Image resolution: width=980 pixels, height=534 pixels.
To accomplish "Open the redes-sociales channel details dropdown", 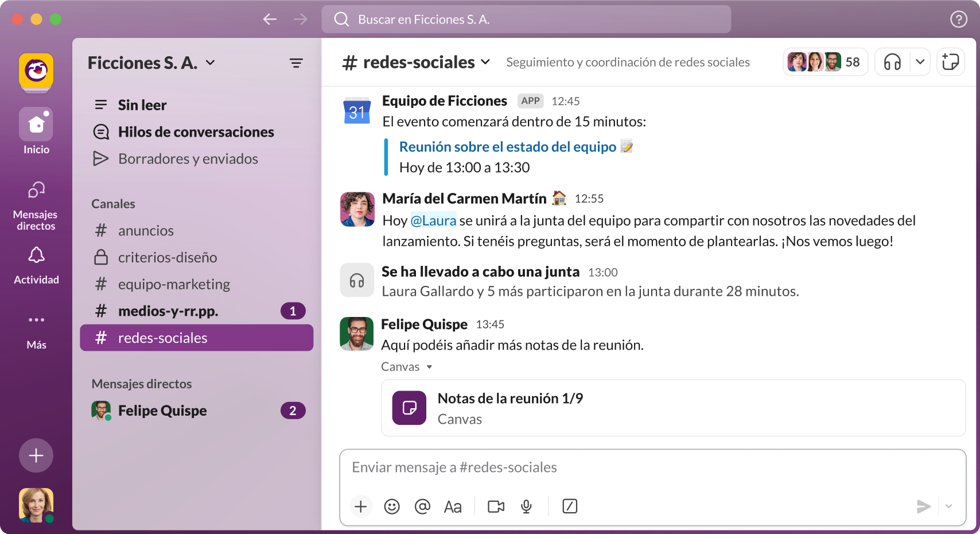I will click(487, 61).
